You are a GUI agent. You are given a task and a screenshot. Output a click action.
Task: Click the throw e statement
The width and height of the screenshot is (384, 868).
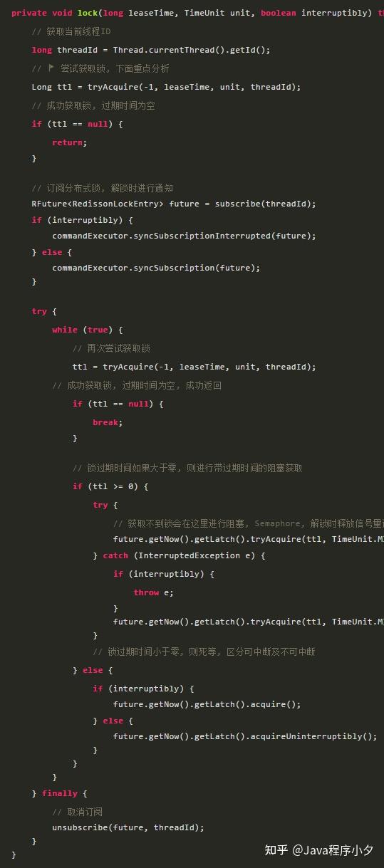tap(154, 592)
